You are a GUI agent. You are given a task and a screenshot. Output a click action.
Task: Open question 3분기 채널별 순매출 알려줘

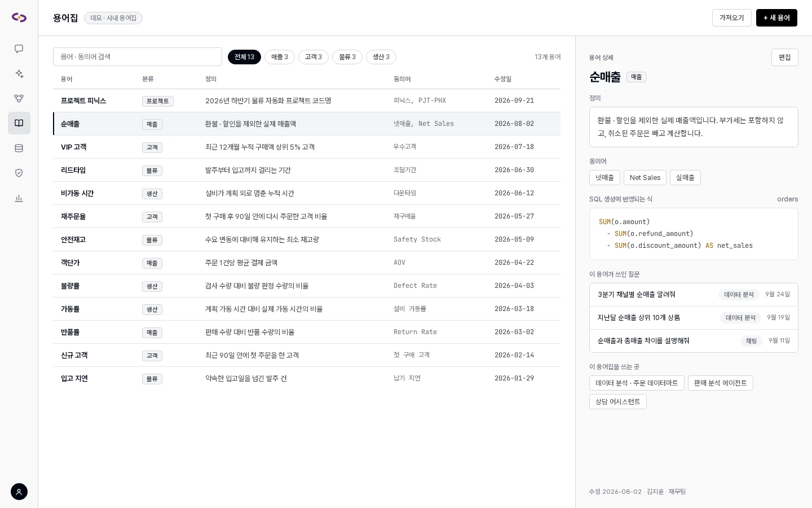[x=694, y=295]
